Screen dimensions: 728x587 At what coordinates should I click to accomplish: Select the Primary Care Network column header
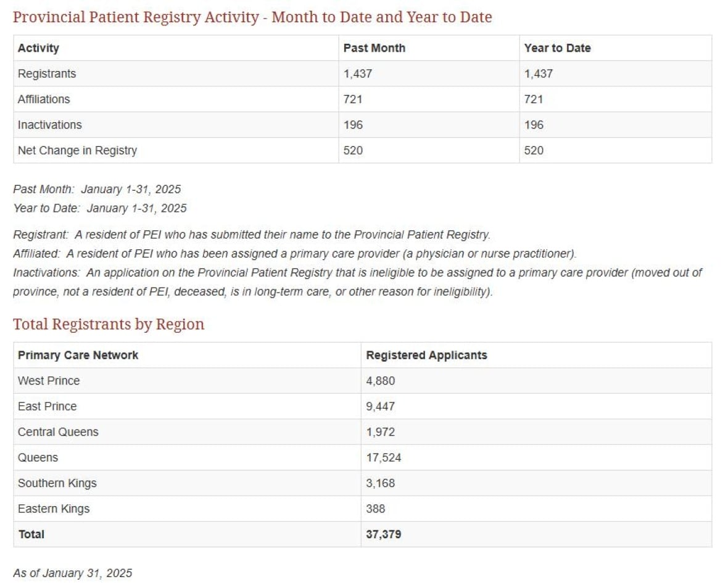[78, 356]
